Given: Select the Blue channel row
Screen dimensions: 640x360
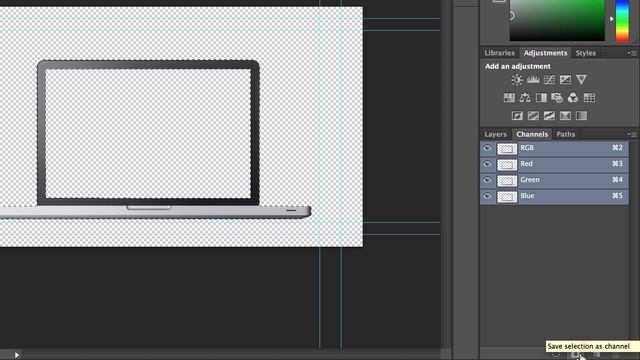Looking at the screenshot, I should click(x=554, y=196).
